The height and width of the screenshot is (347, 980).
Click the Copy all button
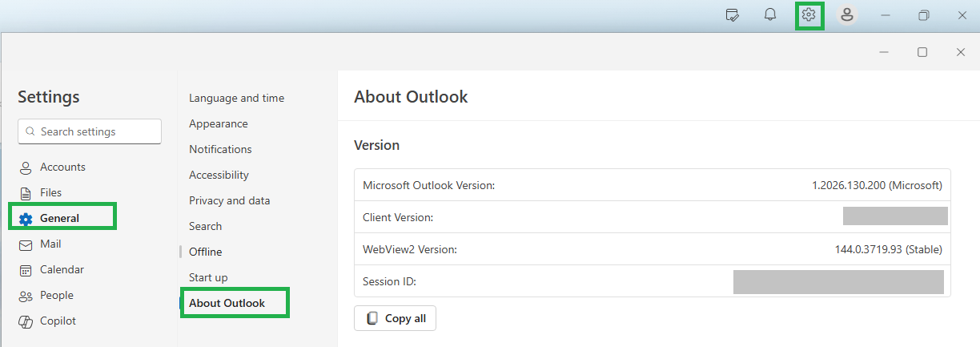coord(395,318)
